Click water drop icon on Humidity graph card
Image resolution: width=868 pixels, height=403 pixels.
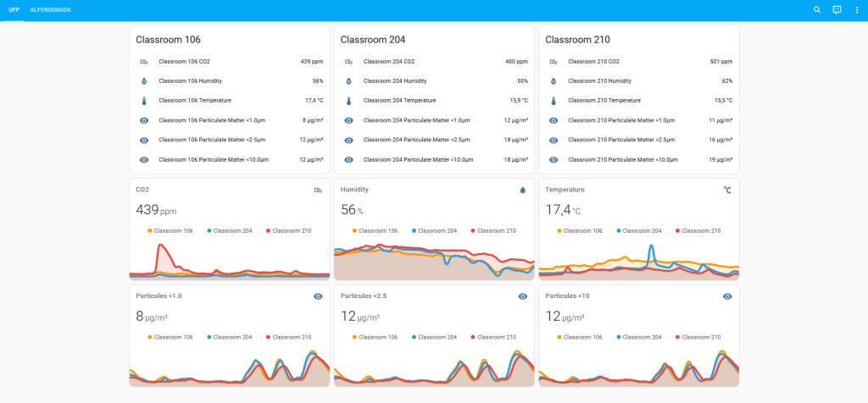[x=523, y=190]
